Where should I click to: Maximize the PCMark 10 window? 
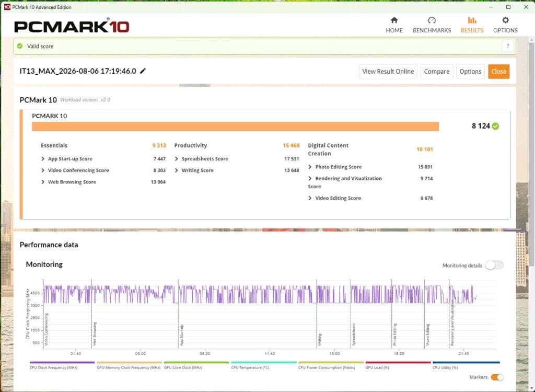tap(508, 7)
